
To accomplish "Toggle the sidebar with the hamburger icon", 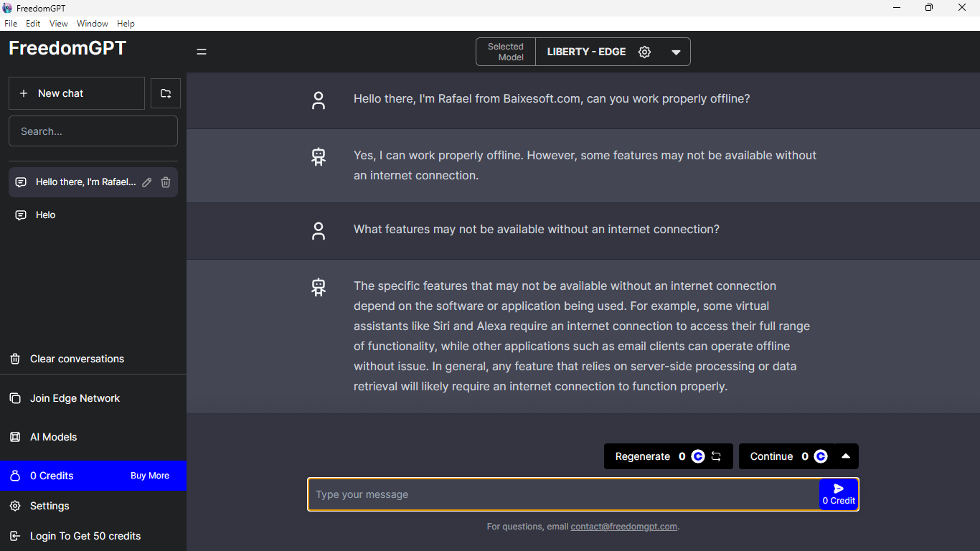I will point(202,52).
